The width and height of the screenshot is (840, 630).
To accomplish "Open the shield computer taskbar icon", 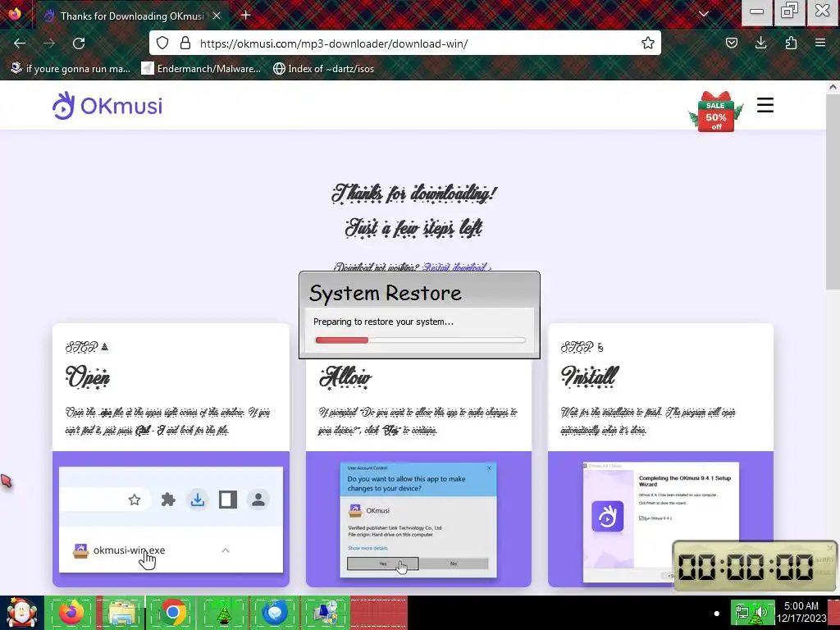I will click(325, 613).
